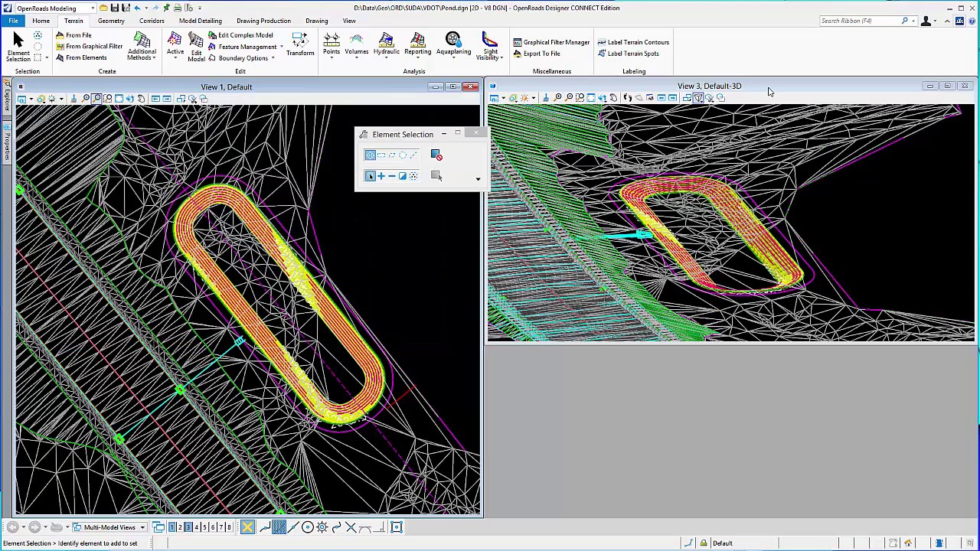The width and height of the screenshot is (980, 551).
Task: Toggle view 3 in view group buttons
Action: (188, 527)
